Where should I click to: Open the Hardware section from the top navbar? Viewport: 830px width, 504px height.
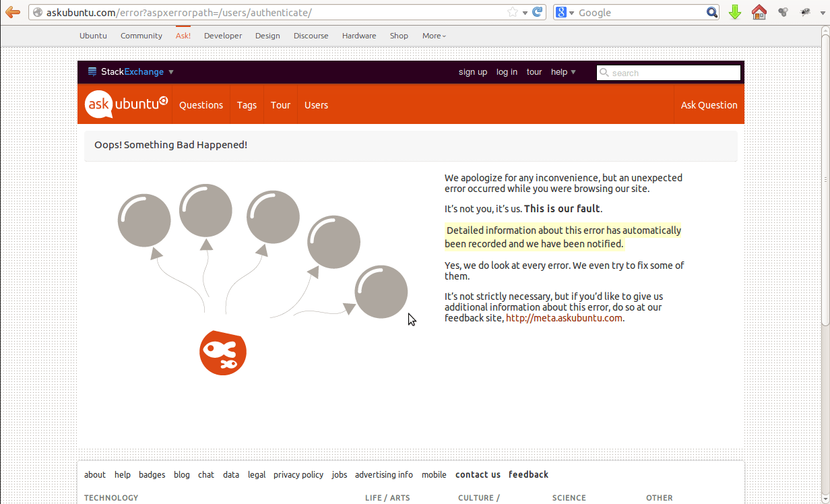[x=359, y=36]
